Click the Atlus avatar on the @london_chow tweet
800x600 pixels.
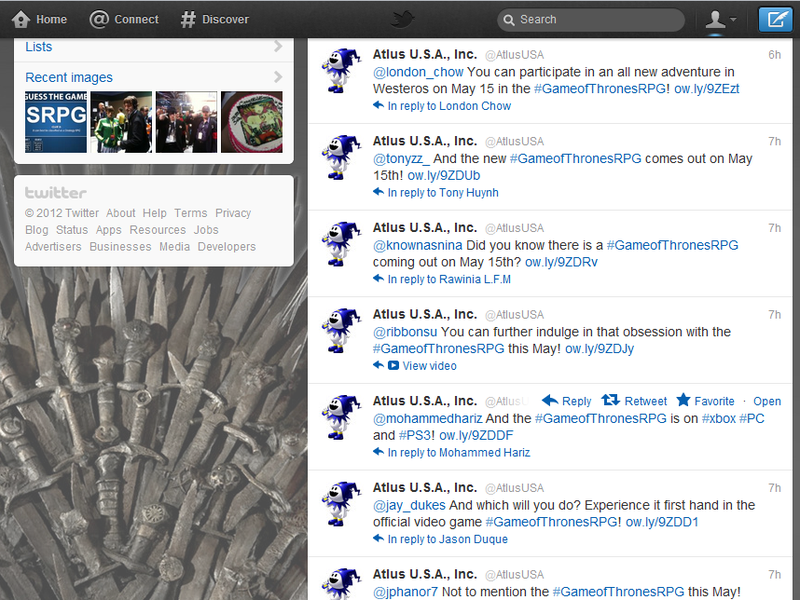coord(341,70)
